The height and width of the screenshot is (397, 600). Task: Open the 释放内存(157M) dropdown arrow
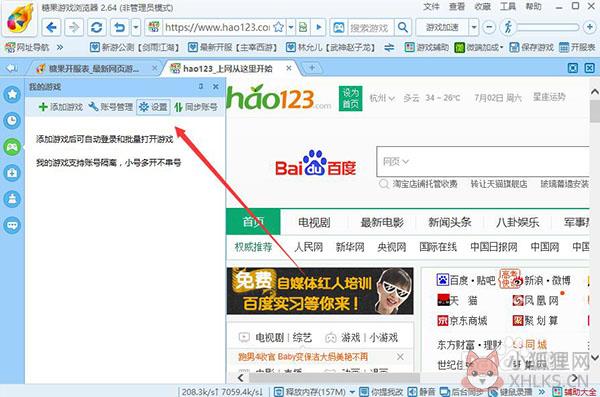352,392
